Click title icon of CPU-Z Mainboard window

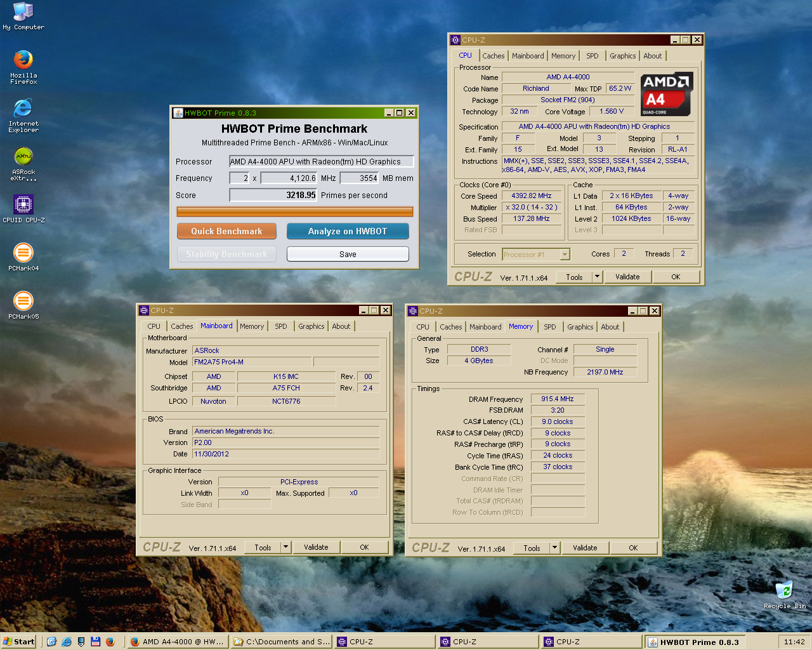pos(144,310)
